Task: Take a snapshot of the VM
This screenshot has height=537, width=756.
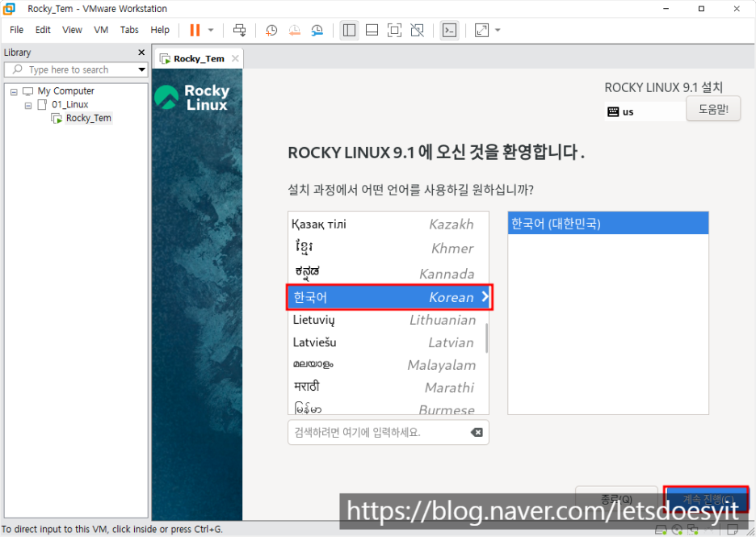Action: [x=271, y=30]
